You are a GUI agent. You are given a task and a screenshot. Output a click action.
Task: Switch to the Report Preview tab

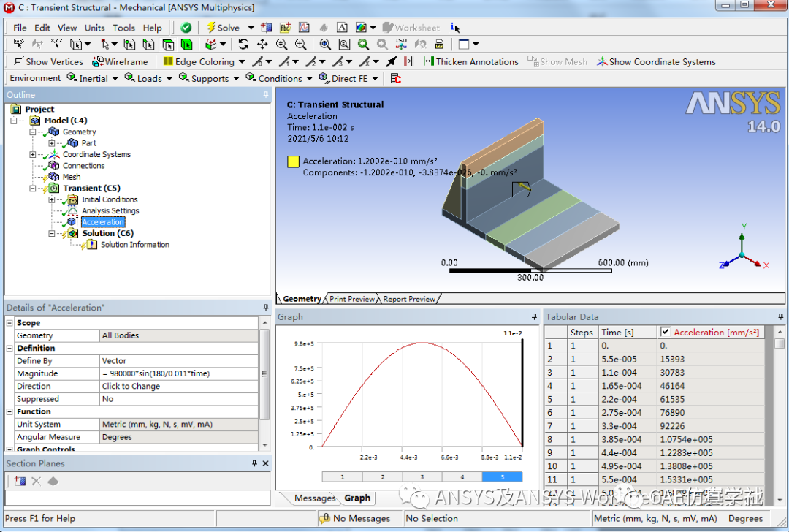point(409,299)
